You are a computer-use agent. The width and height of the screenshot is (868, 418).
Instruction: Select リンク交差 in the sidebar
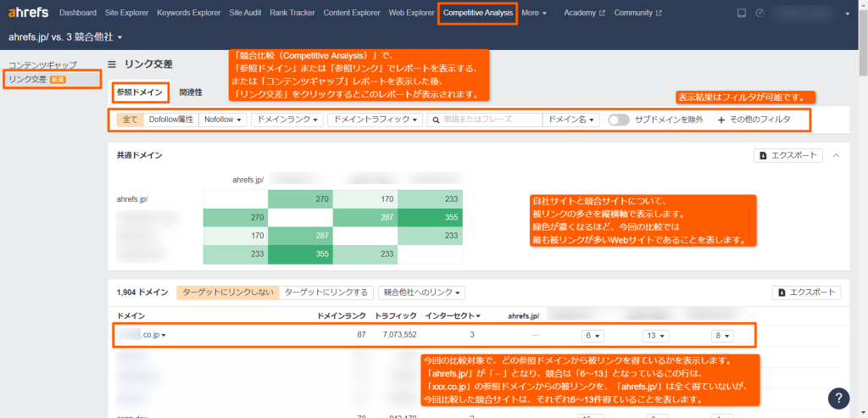coord(52,79)
